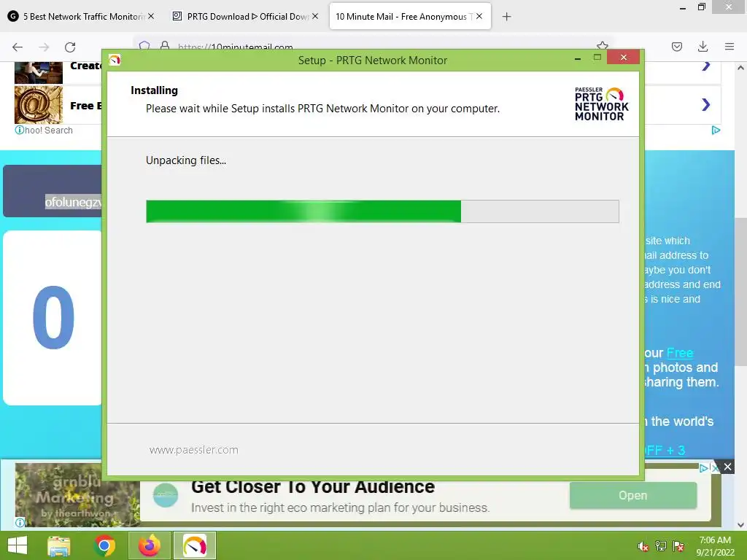The width and height of the screenshot is (747, 560).
Task: Open a new browser tab
Action: click(506, 17)
